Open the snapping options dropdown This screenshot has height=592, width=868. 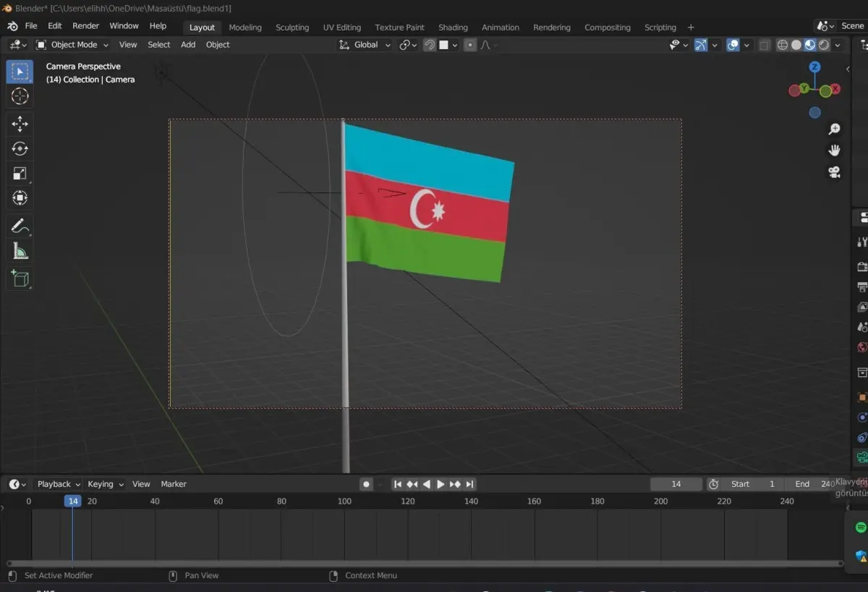[x=448, y=45]
